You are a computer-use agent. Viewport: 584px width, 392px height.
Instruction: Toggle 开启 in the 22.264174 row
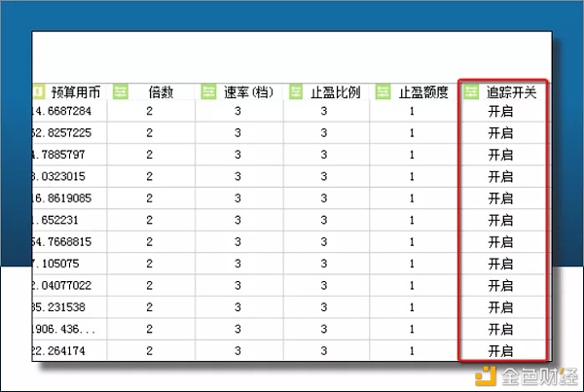tap(500, 351)
